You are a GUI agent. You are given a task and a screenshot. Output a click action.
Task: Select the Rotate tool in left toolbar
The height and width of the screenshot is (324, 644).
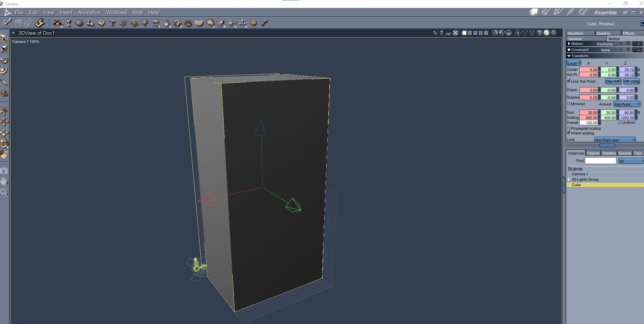[4, 60]
